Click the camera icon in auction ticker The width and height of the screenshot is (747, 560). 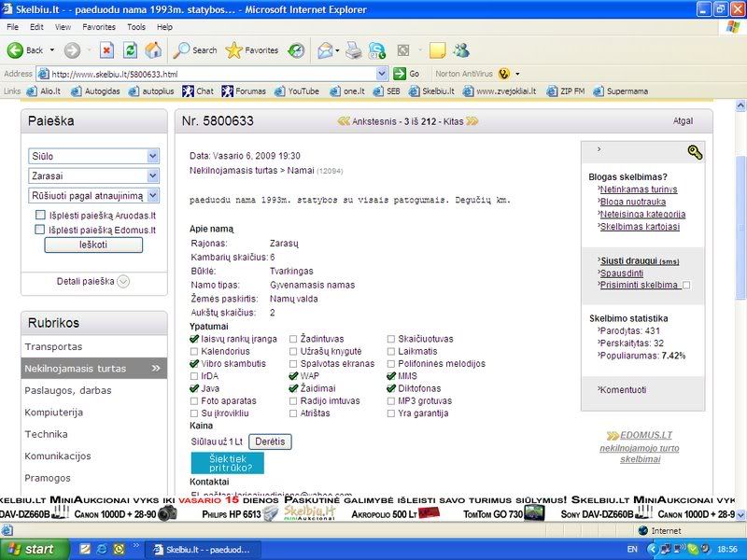167,512
